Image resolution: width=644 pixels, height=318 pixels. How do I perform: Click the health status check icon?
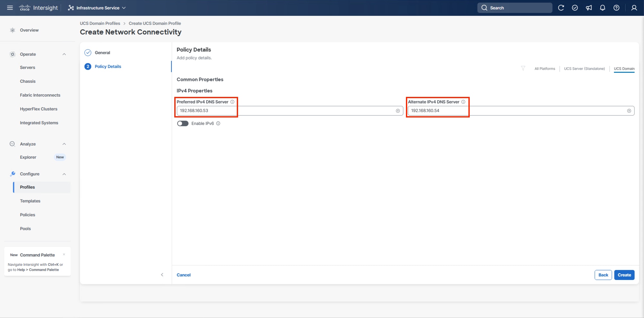575,7
